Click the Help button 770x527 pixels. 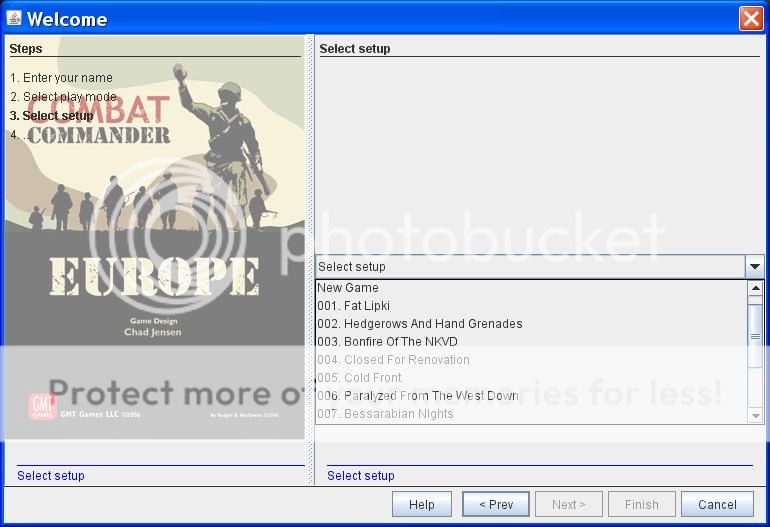click(422, 504)
